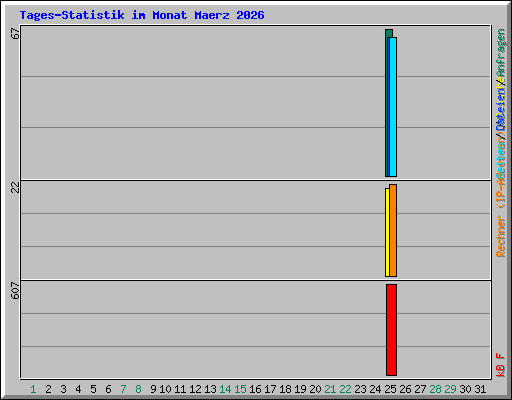
Task: Click green day label 28 on x-axis
Action: [435, 389]
